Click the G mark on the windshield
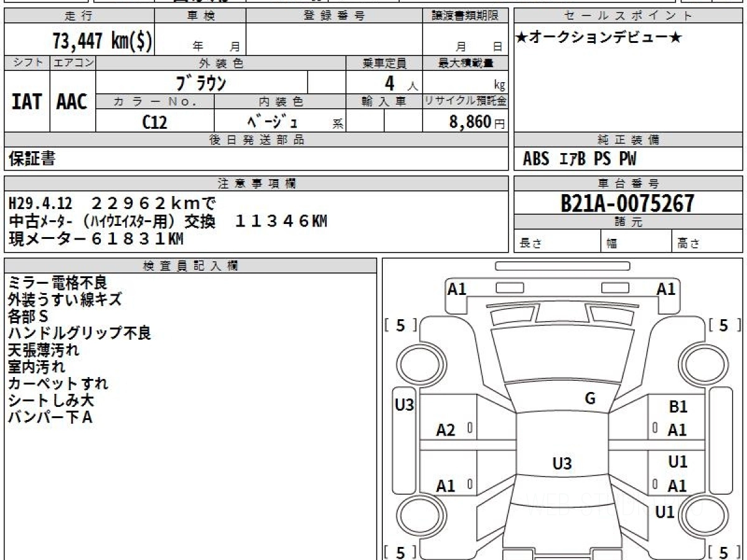Screen dimensions: 747x560 pyautogui.click(x=590, y=399)
